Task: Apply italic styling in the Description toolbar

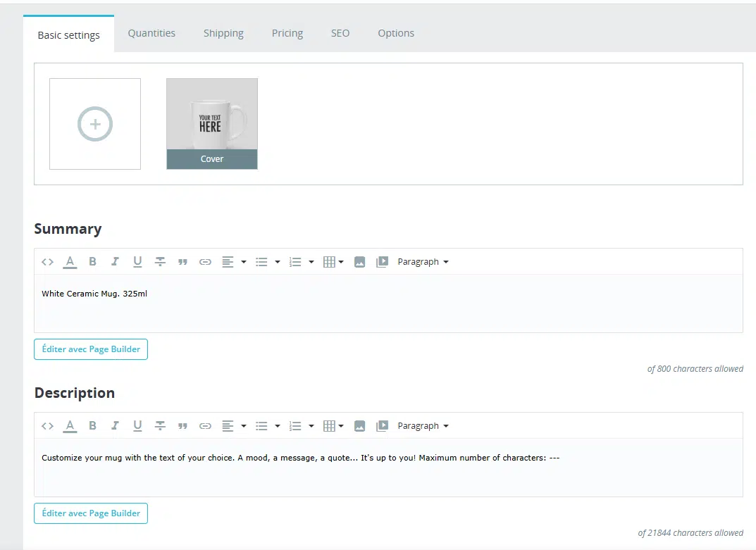Action: (x=115, y=425)
